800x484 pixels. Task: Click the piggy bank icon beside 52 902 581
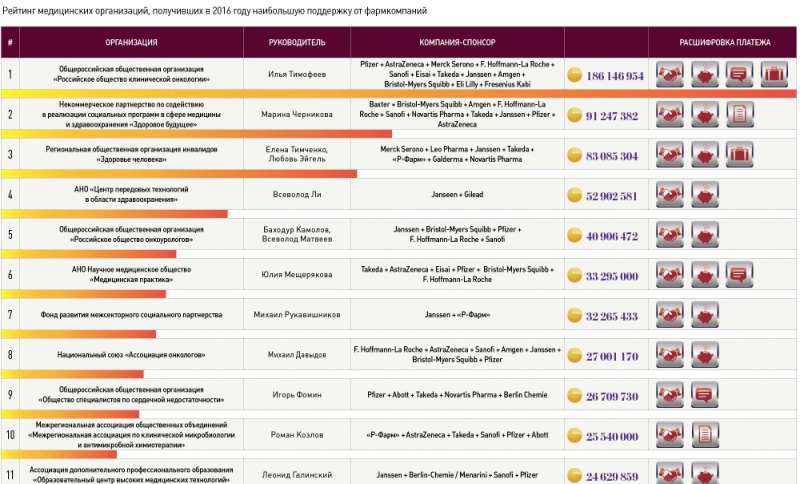705,195
